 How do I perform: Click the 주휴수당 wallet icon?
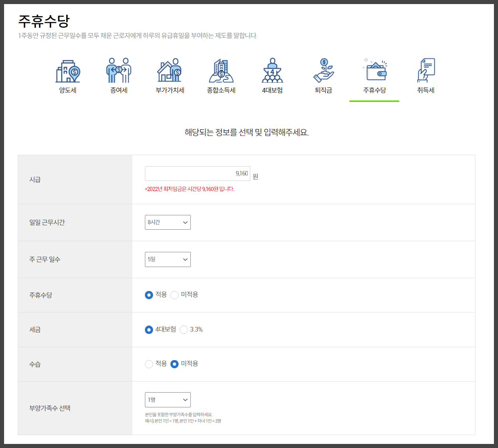[x=374, y=70]
